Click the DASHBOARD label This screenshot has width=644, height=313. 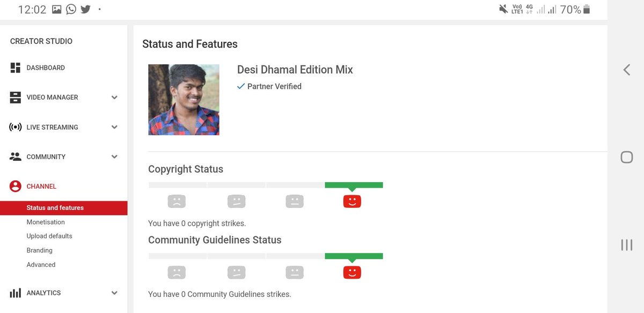(x=46, y=68)
